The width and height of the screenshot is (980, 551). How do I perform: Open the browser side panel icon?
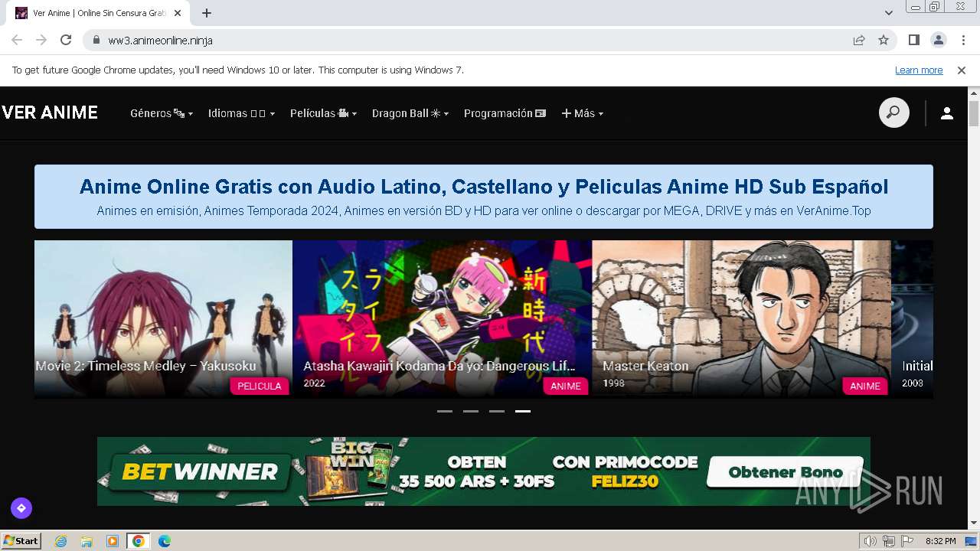pyautogui.click(x=913, y=40)
